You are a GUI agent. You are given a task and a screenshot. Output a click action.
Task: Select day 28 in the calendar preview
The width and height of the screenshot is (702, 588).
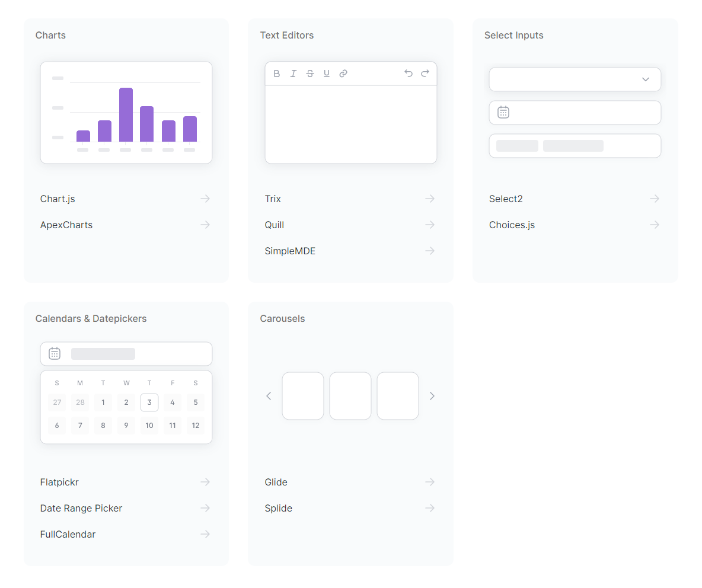80,402
